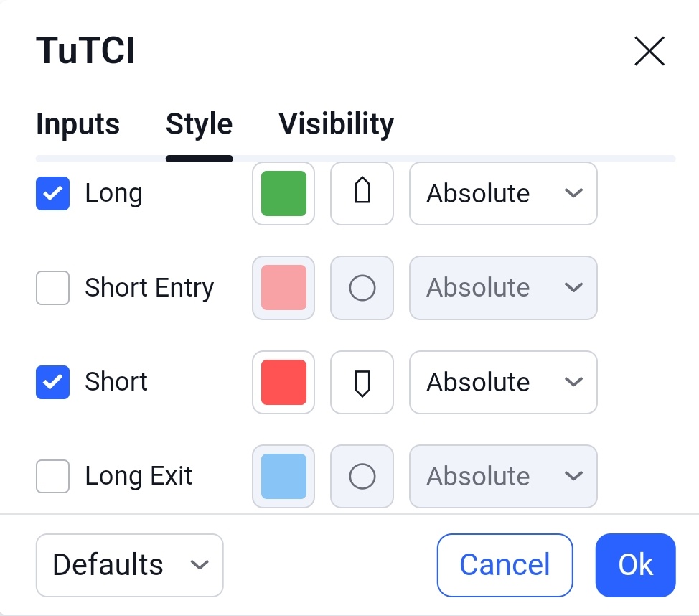
Task: Enable the Short Entry checkbox
Action: [x=52, y=288]
